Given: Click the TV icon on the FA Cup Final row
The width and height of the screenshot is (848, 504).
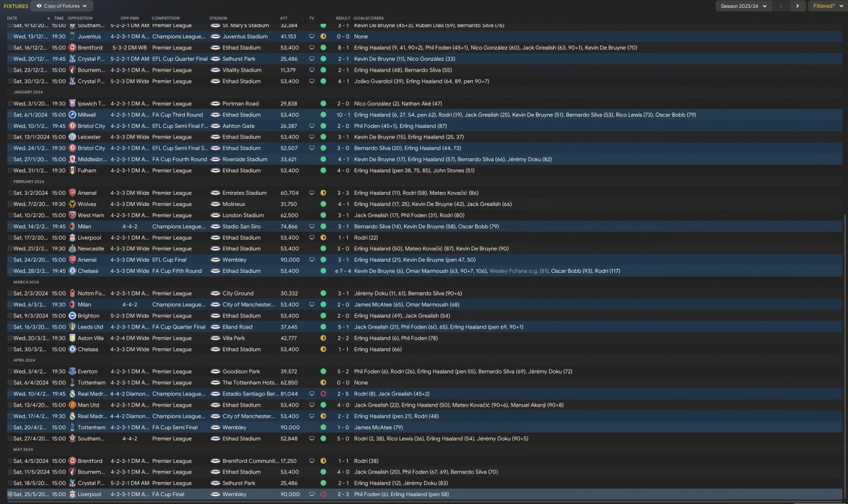Looking at the screenshot, I should (312, 494).
